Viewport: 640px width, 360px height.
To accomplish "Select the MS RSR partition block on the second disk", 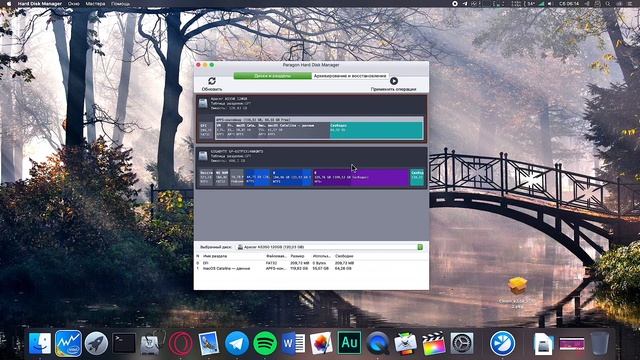I will [x=221, y=178].
